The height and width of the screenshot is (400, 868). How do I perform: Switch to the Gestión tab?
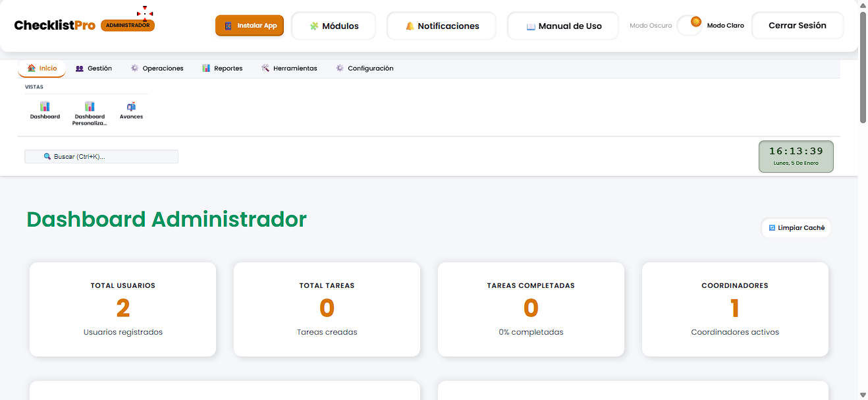(94, 67)
